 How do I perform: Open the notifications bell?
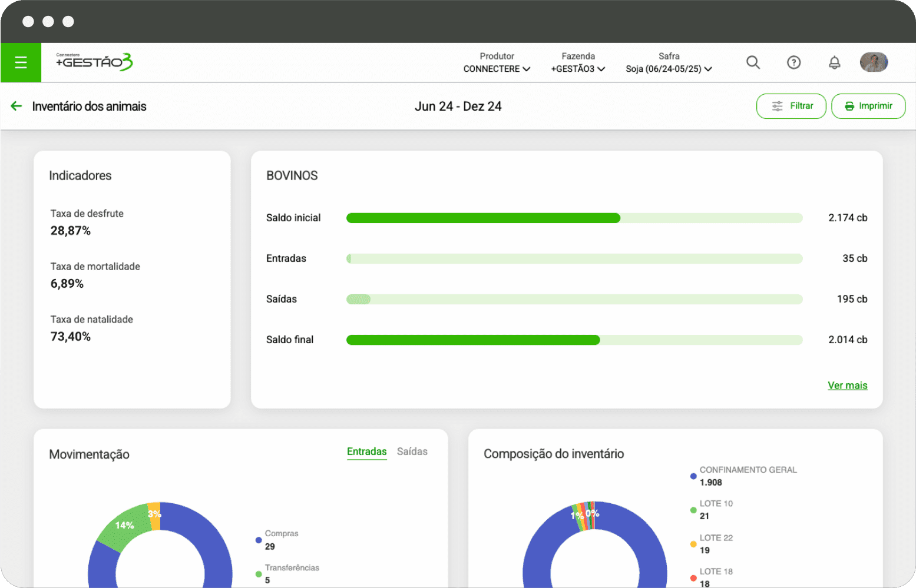pos(834,62)
